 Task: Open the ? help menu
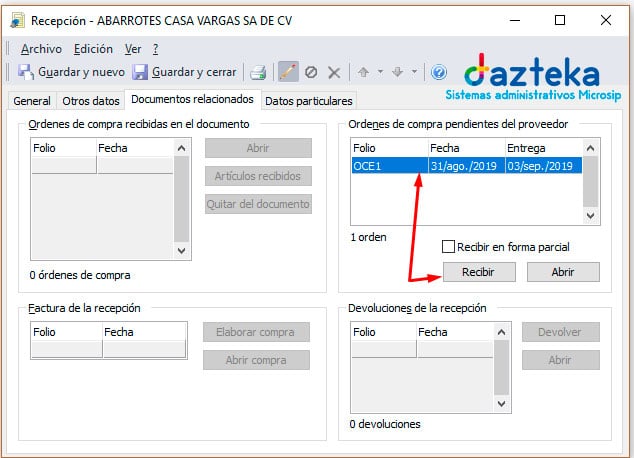tap(155, 49)
